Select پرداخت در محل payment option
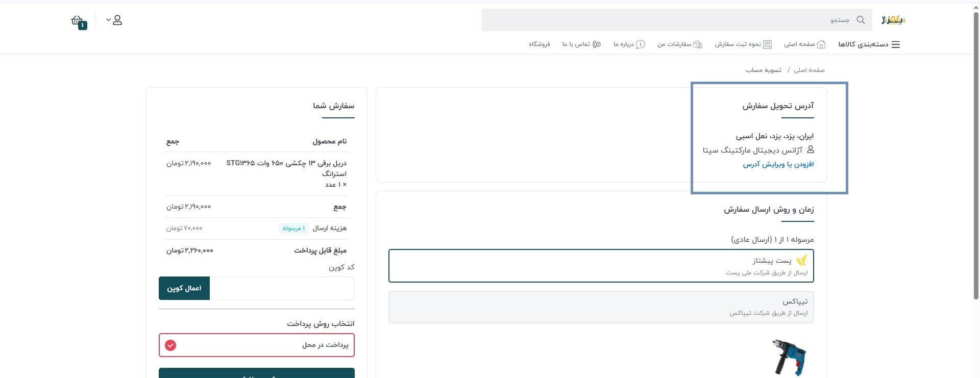 [256, 345]
